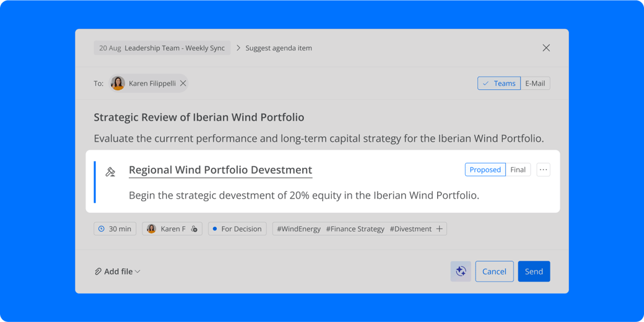Cancel the agenda suggestion

click(x=495, y=271)
